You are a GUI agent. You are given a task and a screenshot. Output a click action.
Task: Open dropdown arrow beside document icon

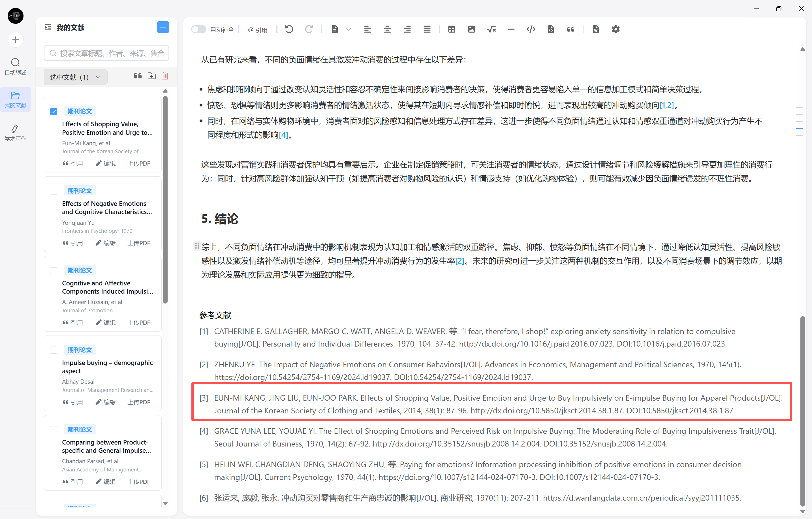[x=348, y=29]
